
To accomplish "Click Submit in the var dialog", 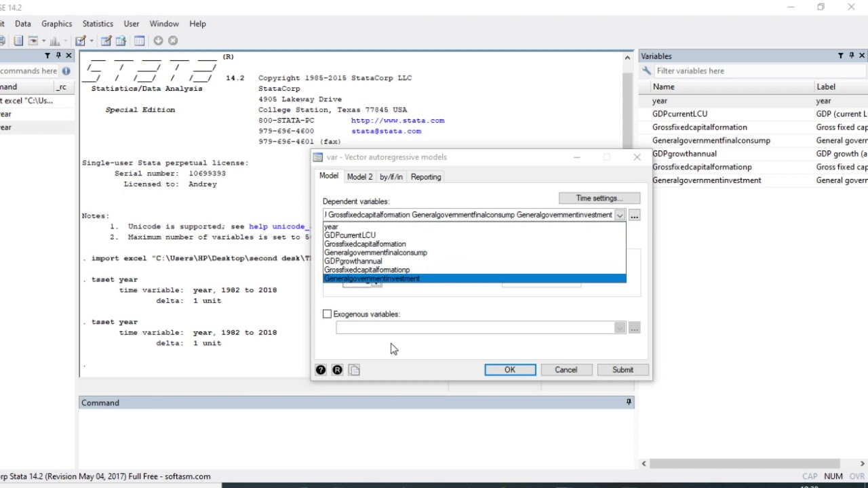I will [x=623, y=369].
